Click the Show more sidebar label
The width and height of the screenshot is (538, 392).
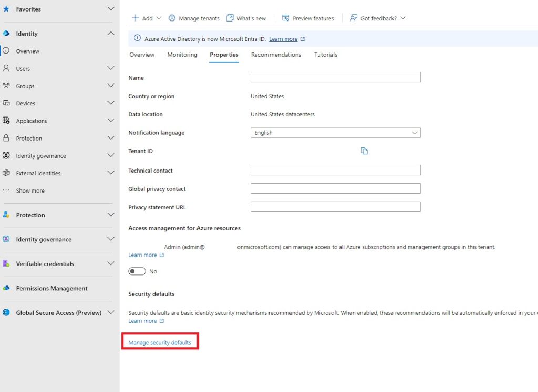(x=30, y=190)
